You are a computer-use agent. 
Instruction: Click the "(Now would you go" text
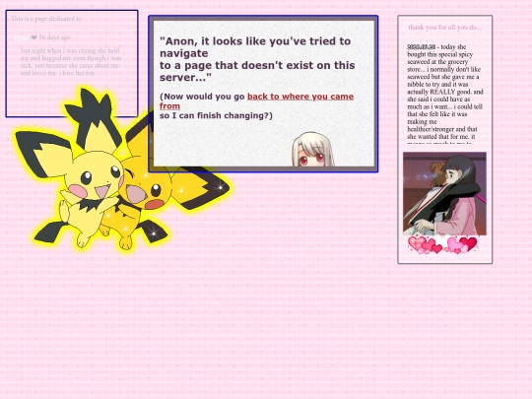tap(202, 97)
